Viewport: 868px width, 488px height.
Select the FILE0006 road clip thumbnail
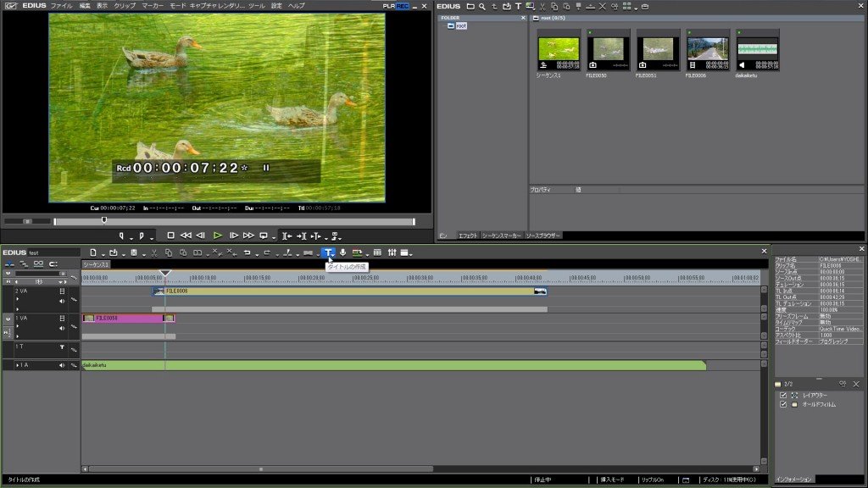[708, 50]
